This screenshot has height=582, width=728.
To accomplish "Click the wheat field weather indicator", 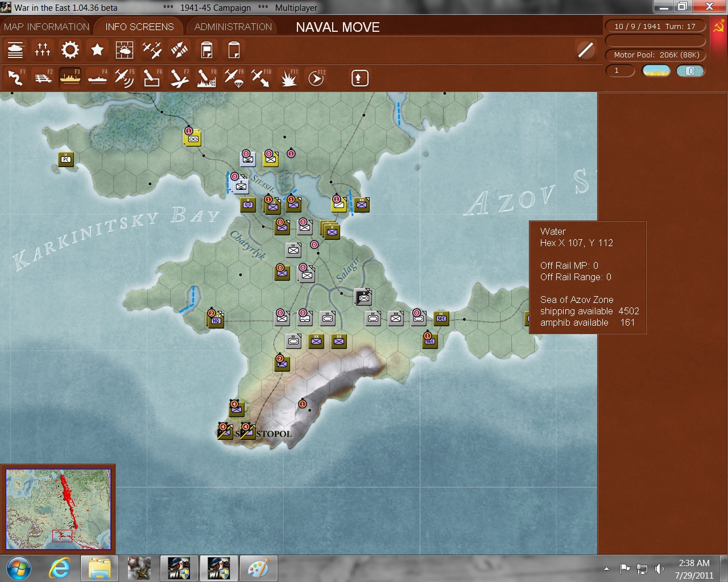I will click(x=656, y=71).
